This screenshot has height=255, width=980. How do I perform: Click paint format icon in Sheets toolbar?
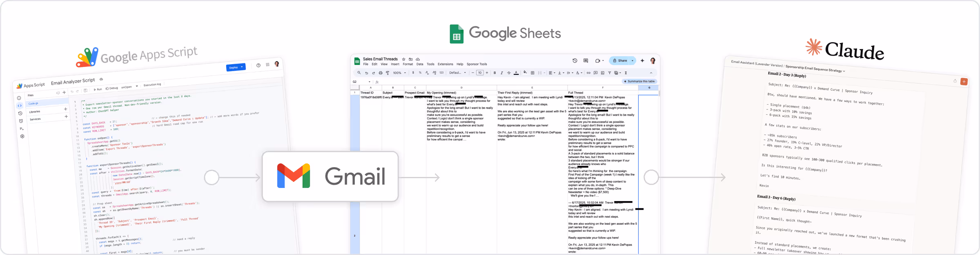coord(388,73)
